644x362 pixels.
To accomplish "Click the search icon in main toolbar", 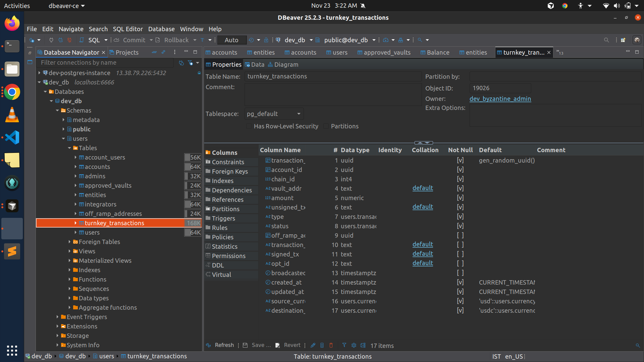I will click(x=606, y=40).
